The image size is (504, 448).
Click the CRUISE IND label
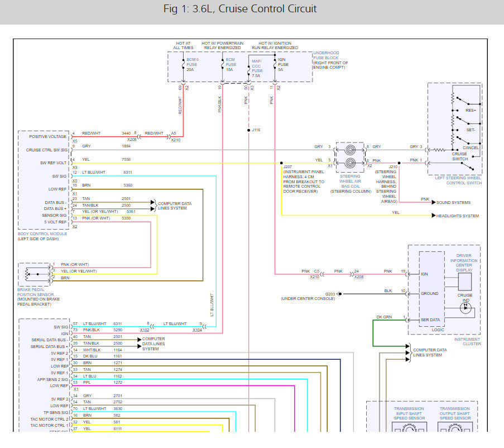tap(465, 298)
